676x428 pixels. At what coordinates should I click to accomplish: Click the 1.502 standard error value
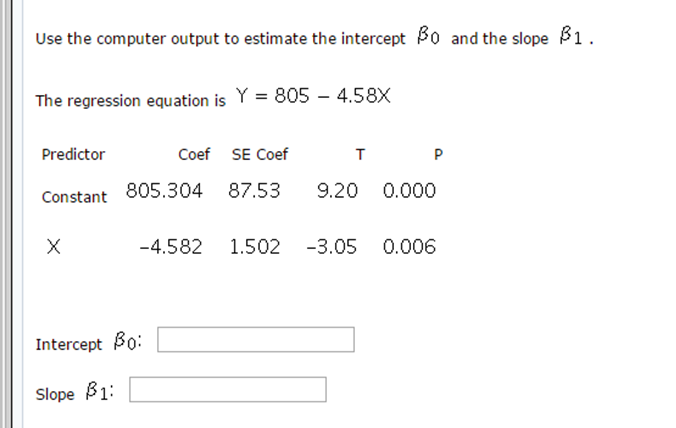[255, 246]
